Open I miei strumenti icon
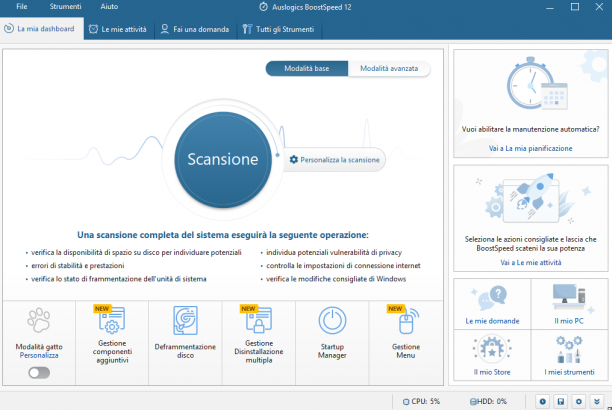The width and height of the screenshot is (612, 410). tap(569, 349)
